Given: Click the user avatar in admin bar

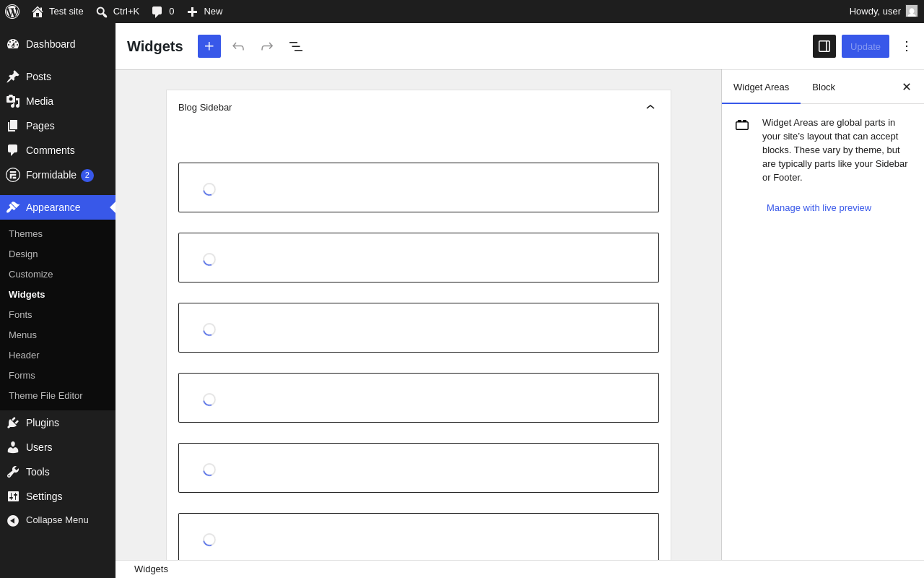Looking at the screenshot, I should (912, 12).
